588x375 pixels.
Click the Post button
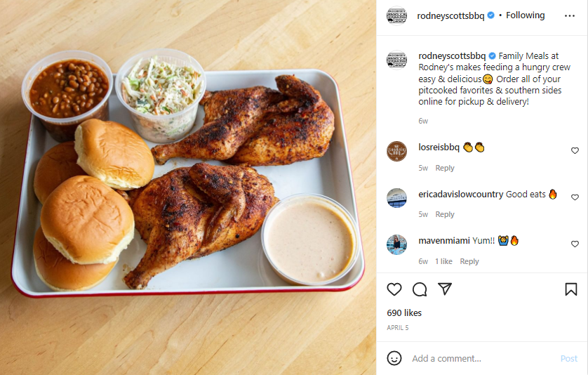(568, 358)
